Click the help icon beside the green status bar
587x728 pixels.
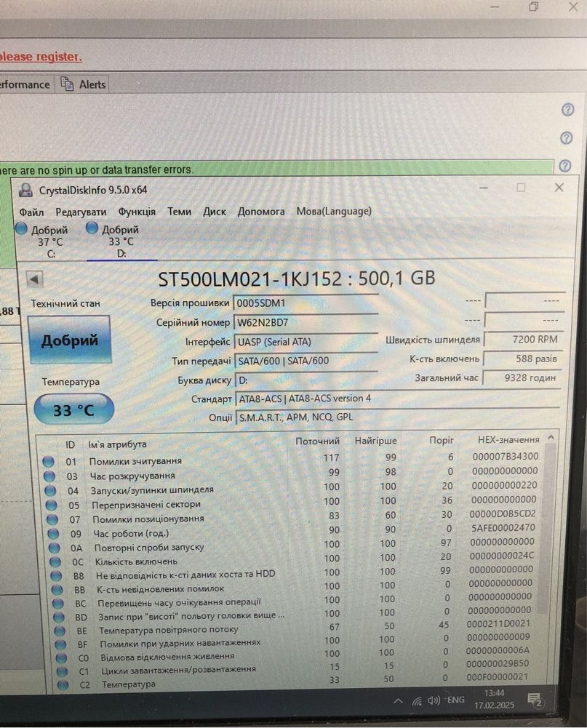[x=564, y=166]
